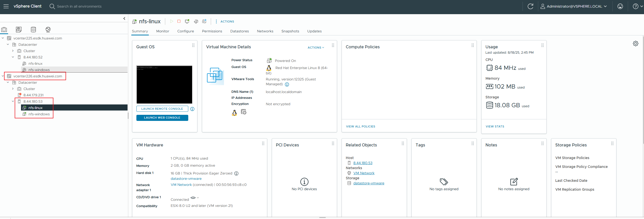Open the Snapshots tab
The image size is (644, 219).
pyautogui.click(x=290, y=31)
